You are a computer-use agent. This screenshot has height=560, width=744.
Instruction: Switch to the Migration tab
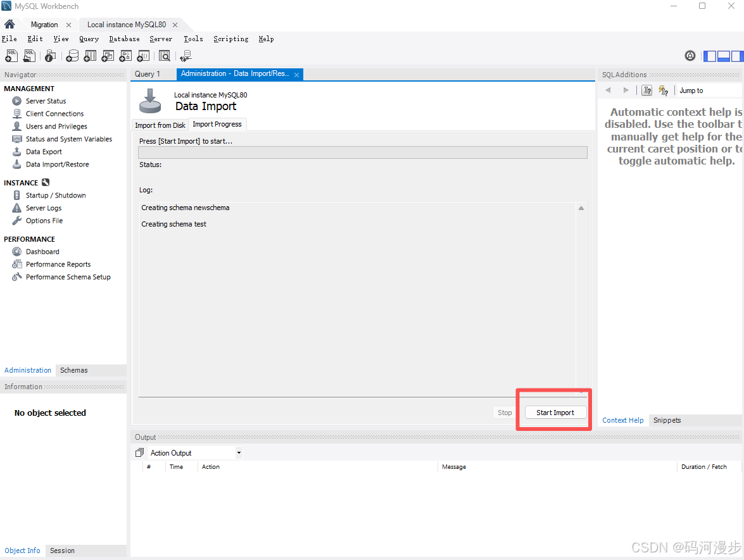[x=44, y=25]
